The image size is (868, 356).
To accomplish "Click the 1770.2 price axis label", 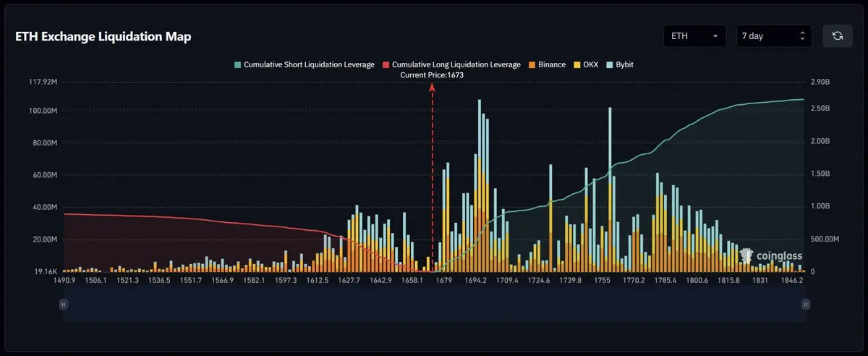I will pos(634,281).
